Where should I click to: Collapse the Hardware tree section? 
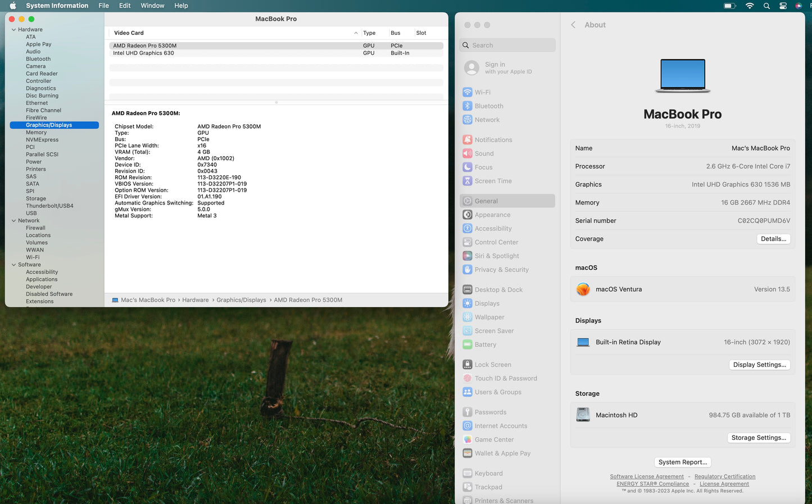(13, 30)
